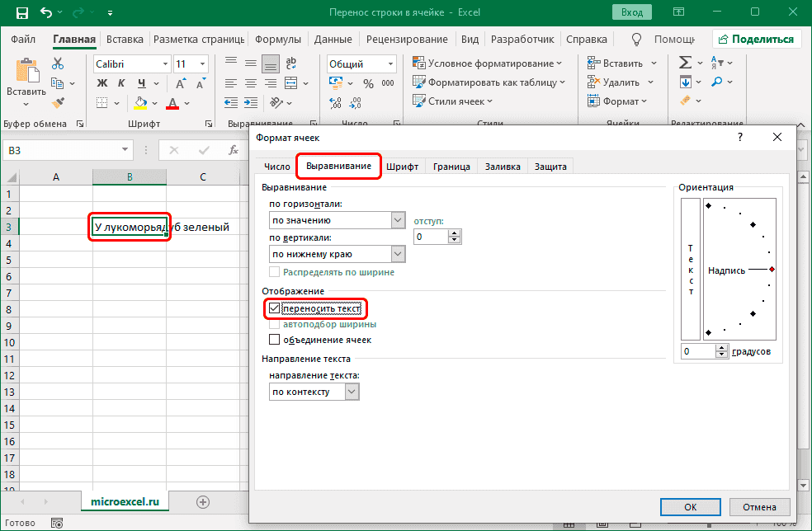Open the 'Вставка' ribbon tab
This screenshot has height=531, width=812.
point(125,40)
